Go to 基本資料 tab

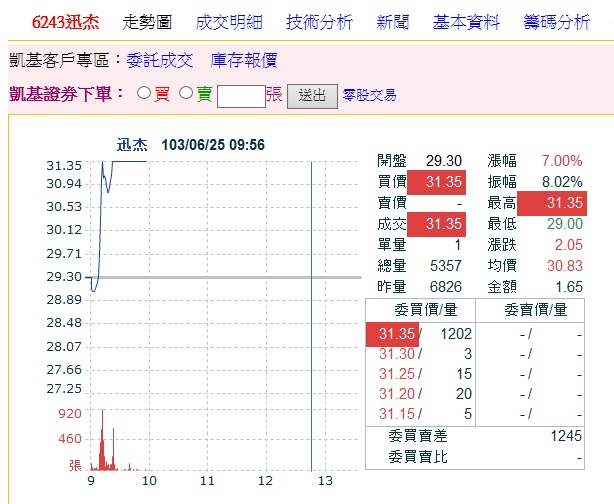coord(466,22)
